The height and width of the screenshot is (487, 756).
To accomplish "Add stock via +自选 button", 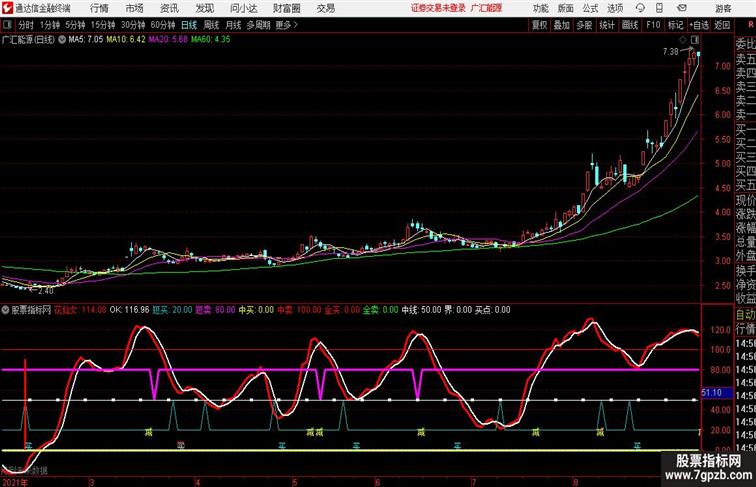I will [x=699, y=25].
